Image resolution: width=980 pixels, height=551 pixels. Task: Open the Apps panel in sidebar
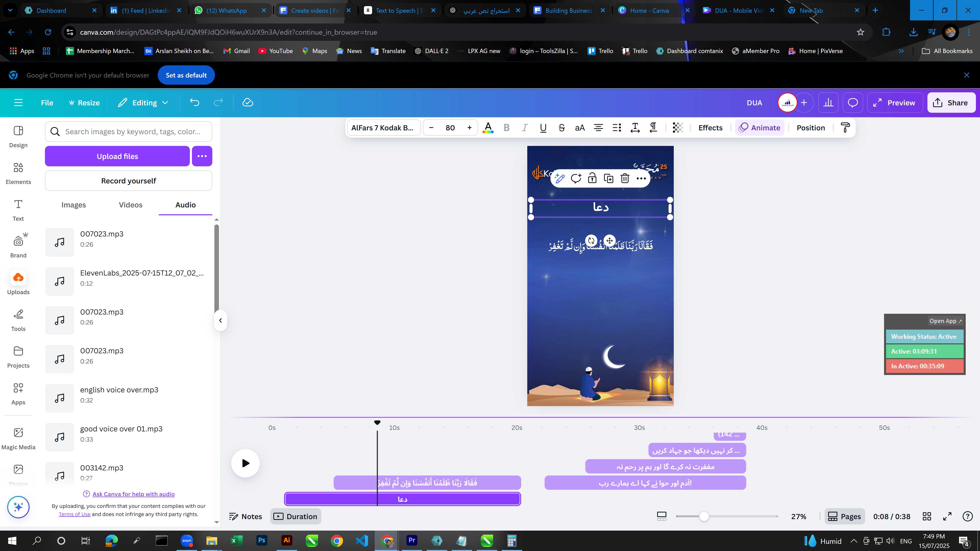(x=18, y=394)
